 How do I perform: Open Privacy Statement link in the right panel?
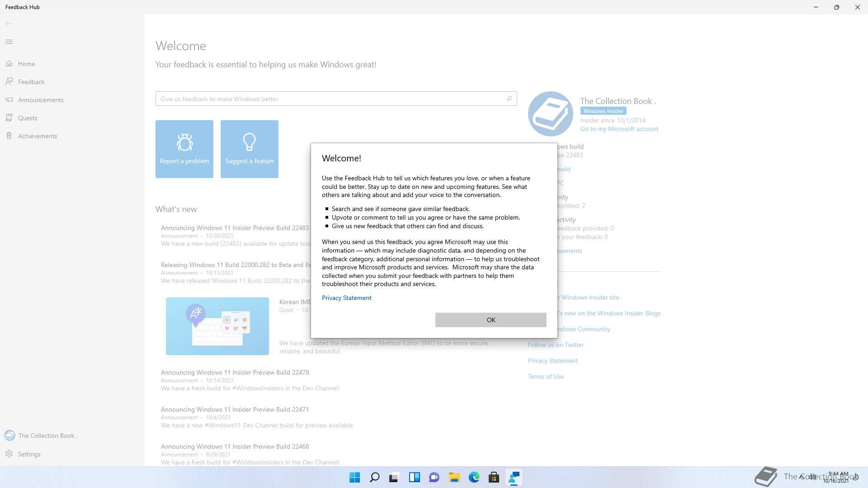point(552,361)
